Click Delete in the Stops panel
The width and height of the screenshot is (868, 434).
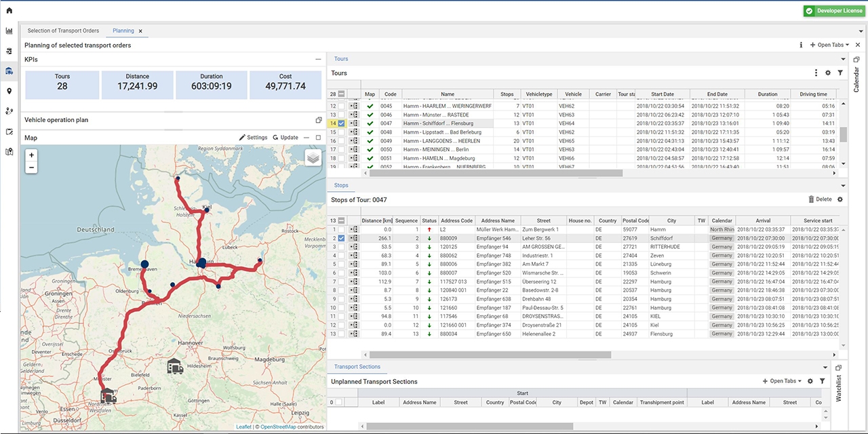(x=820, y=199)
